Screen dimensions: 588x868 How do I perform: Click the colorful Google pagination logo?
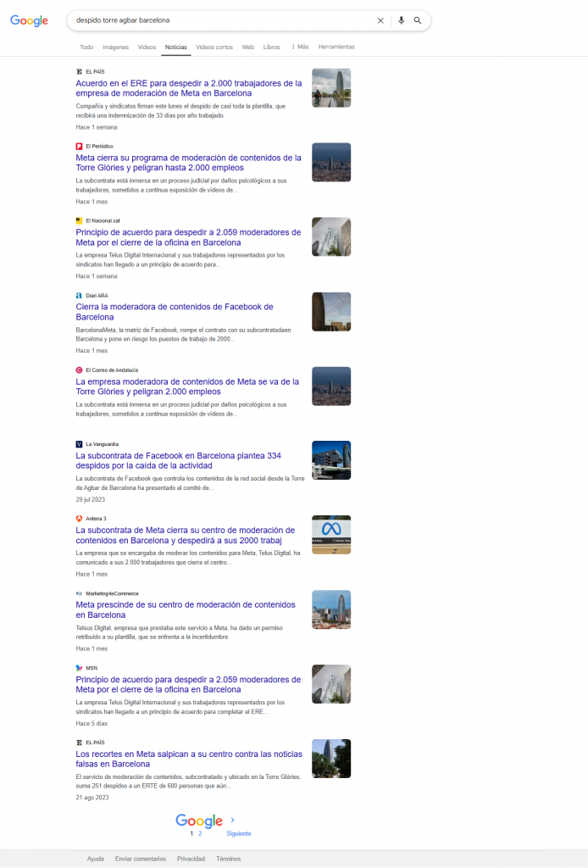pos(199,821)
